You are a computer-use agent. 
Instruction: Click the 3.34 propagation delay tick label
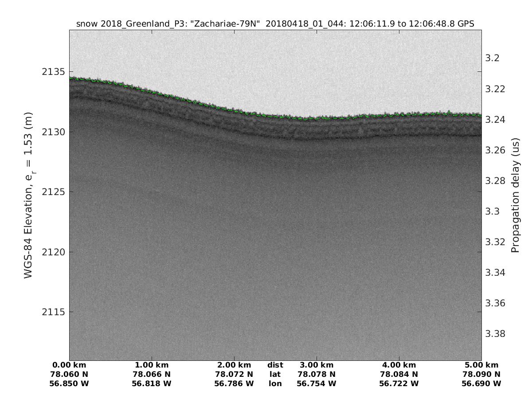tap(495, 273)
